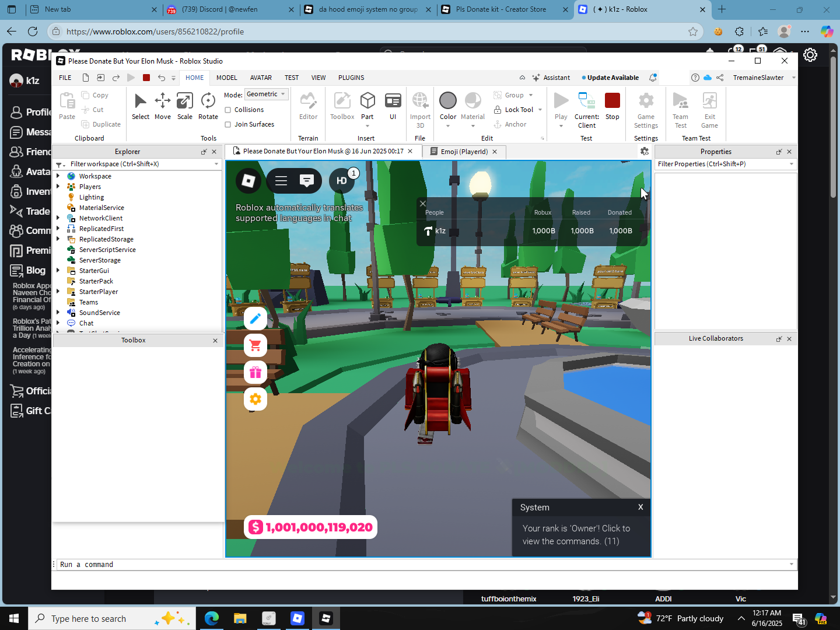Screen dimensions: 840x630
Task: Open the FILE menu
Action: 65,78
